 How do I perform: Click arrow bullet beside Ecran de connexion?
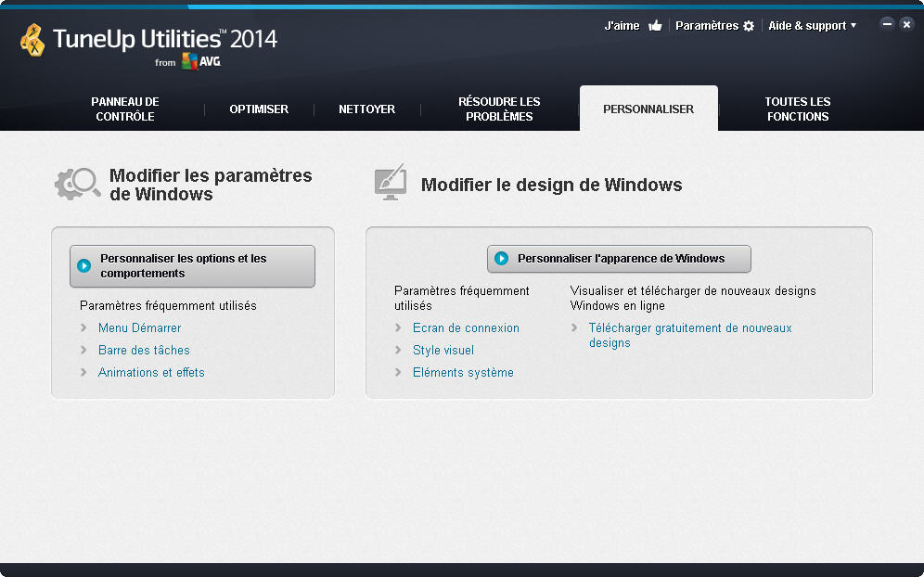(x=398, y=327)
